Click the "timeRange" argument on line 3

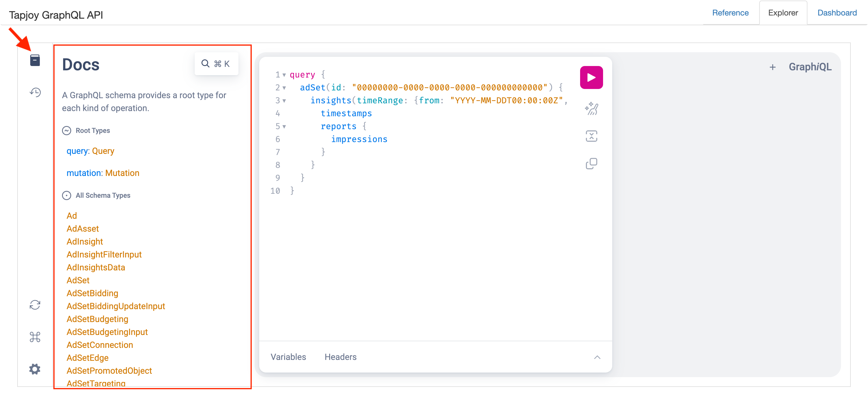(x=380, y=101)
